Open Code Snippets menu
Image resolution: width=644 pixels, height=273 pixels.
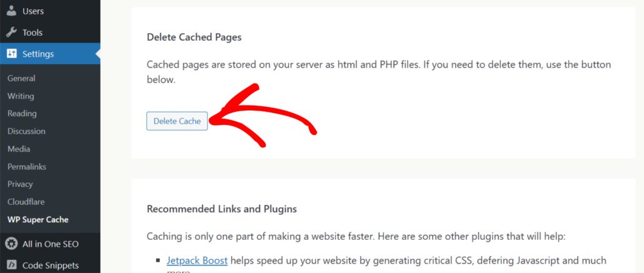(50, 266)
